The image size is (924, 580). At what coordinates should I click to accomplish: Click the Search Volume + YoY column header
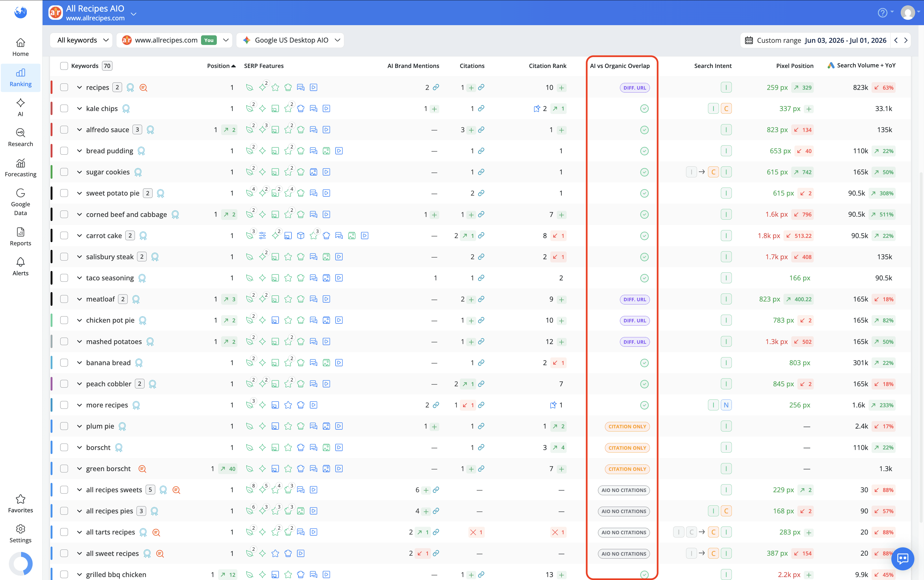tap(861, 66)
